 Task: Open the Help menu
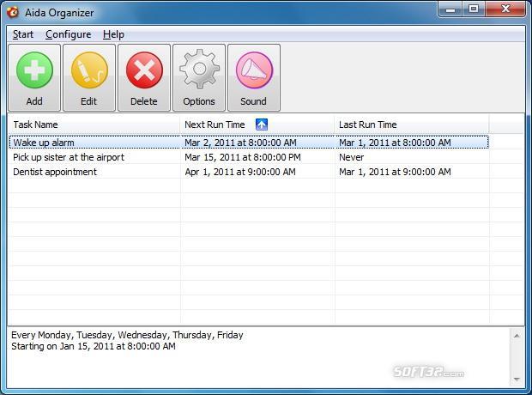point(113,34)
